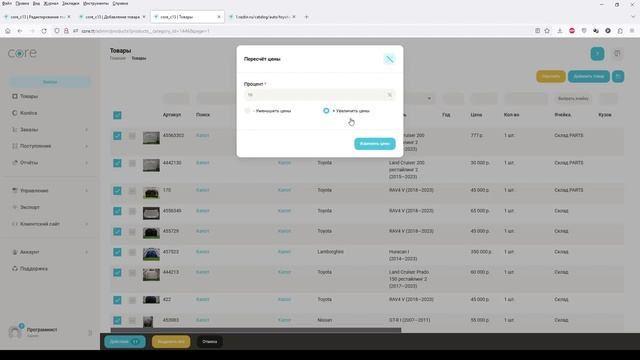The height and width of the screenshot is (360, 640).
Task: Click the gray clipboard icon at top right
Action: (x=617, y=53)
